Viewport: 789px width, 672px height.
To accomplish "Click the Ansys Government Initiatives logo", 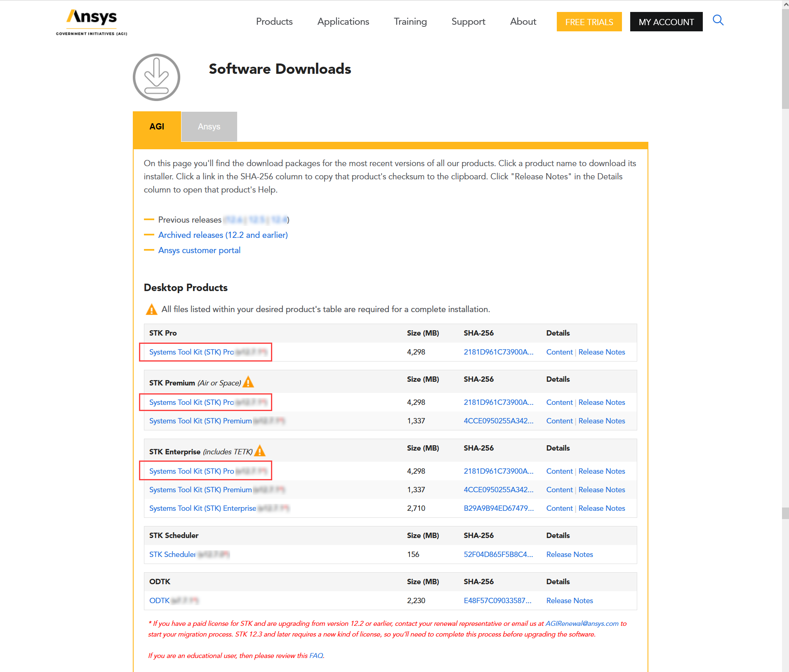I will (x=92, y=22).
